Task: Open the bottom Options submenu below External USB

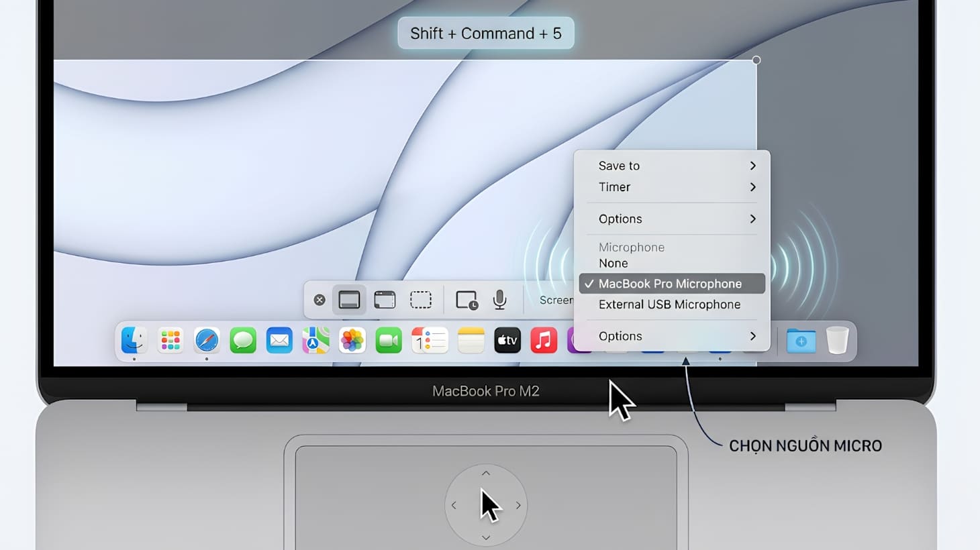Action: click(x=672, y=336)
